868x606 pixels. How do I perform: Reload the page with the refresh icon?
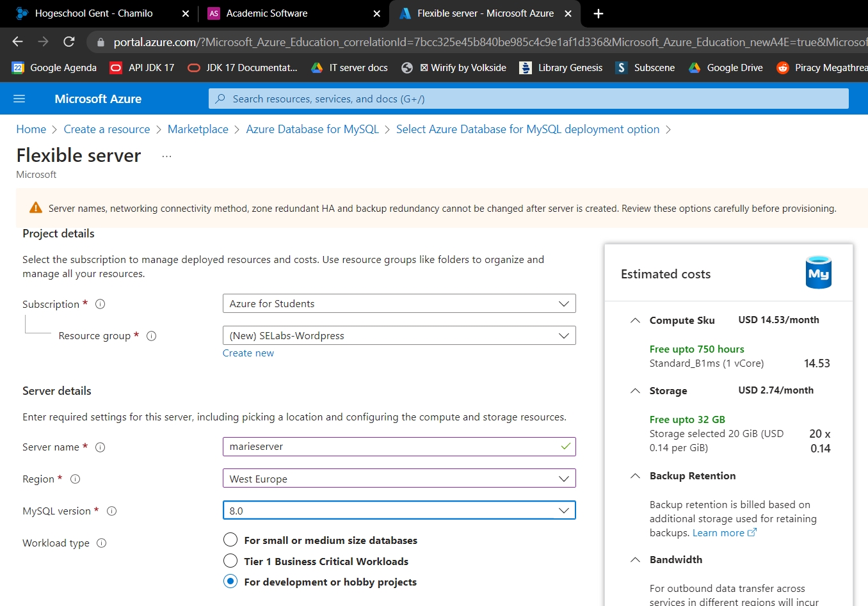(x=69, y=42)
